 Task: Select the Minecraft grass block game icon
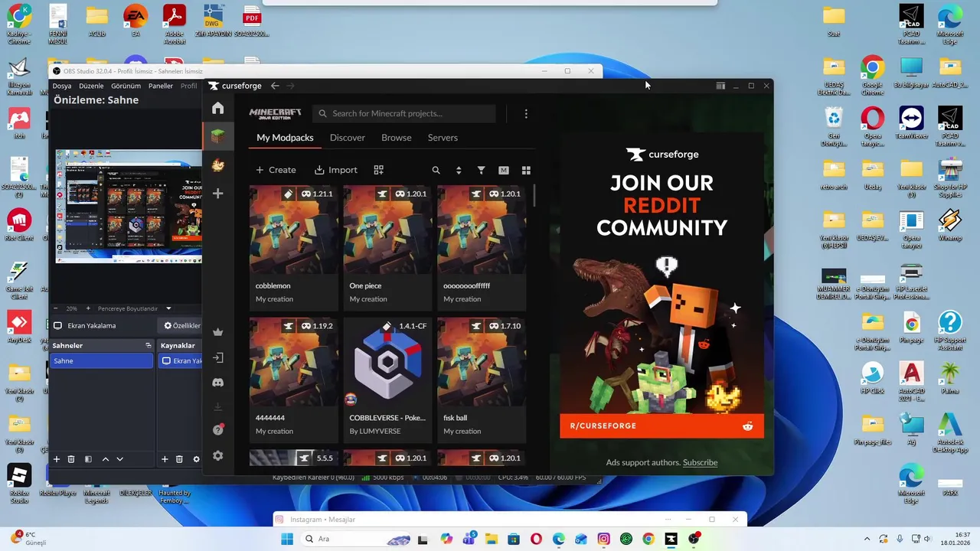(218, 136)
